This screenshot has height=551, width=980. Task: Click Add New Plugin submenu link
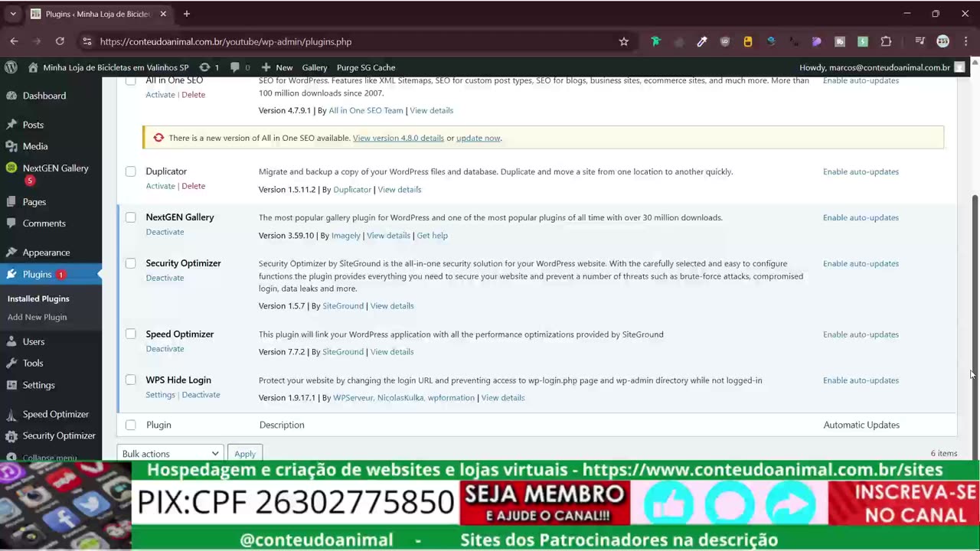pyautogui.click(x=37, y=317)
